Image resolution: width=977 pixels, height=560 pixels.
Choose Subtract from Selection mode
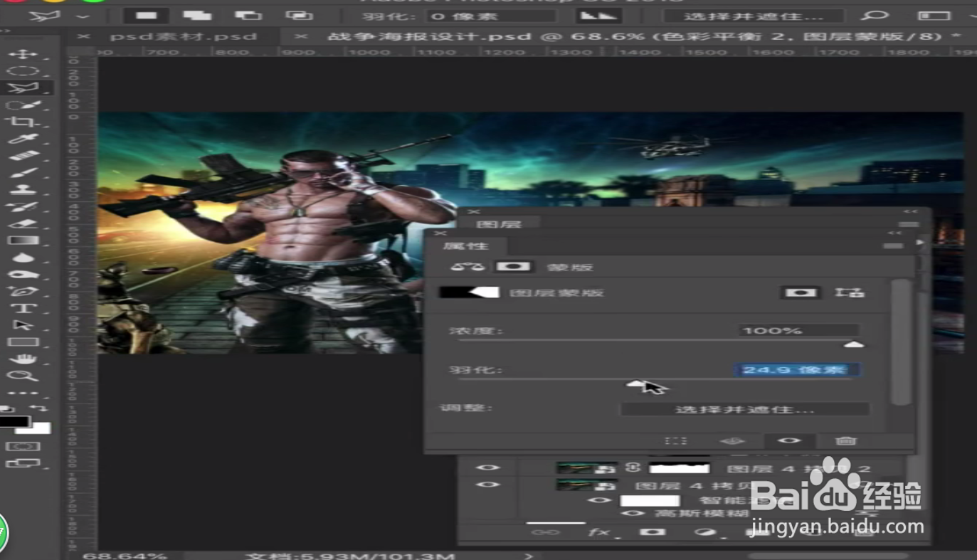pos(248,15)
